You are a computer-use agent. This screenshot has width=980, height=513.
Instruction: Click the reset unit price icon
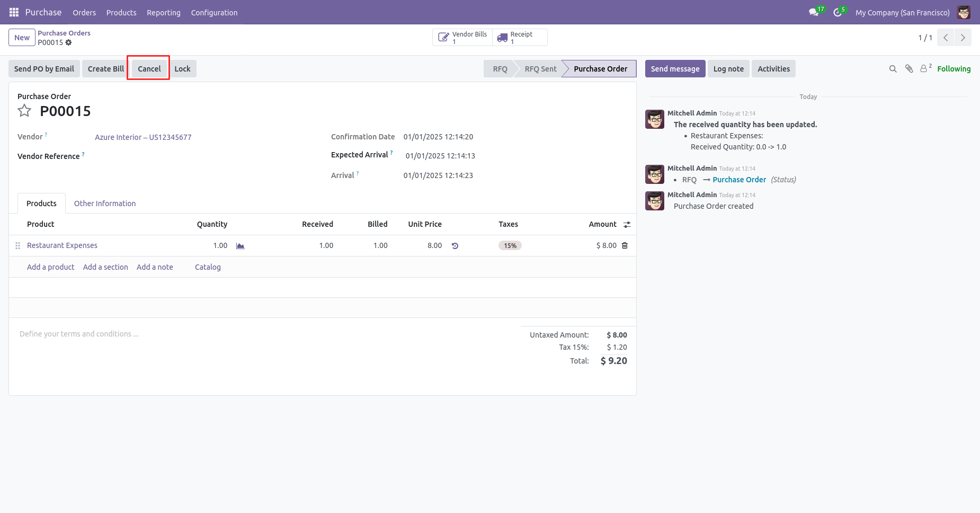[455, 246]
